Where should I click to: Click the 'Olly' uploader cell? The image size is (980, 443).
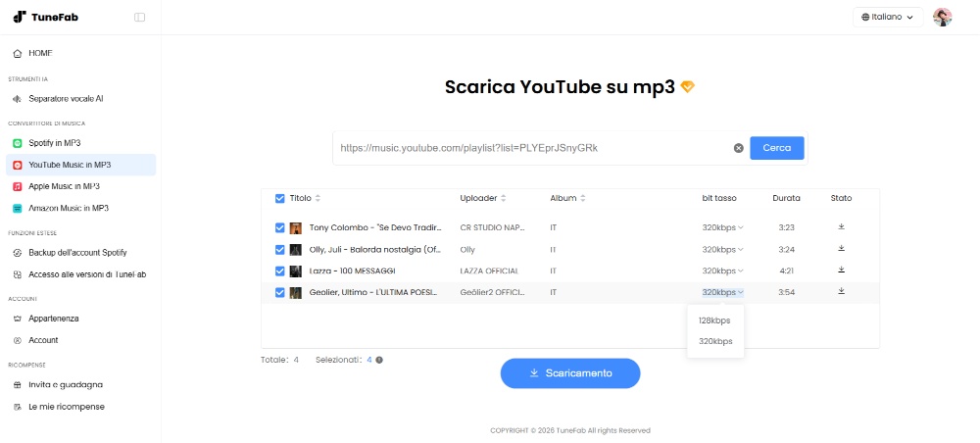467,250
